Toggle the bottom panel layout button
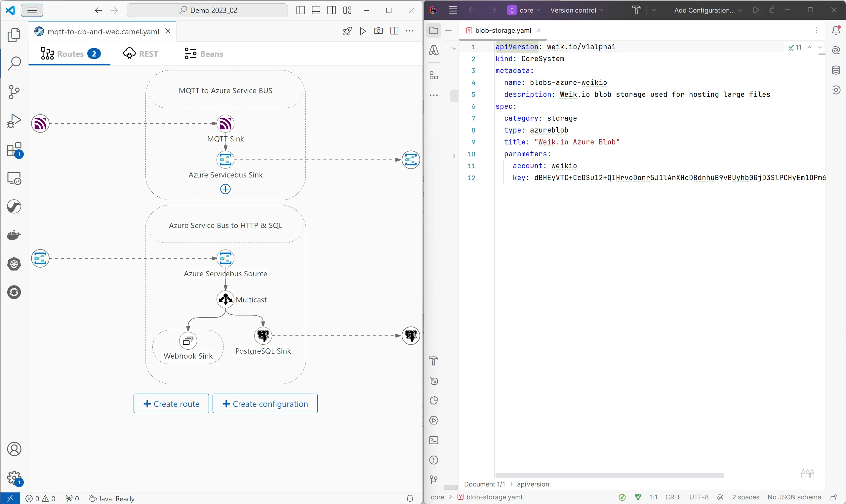This screenshot has height=504, width=846. click(x=316, y=10)
